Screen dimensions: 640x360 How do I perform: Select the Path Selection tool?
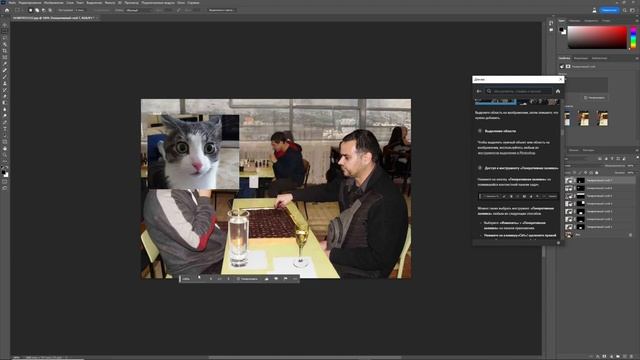point(5,136)
